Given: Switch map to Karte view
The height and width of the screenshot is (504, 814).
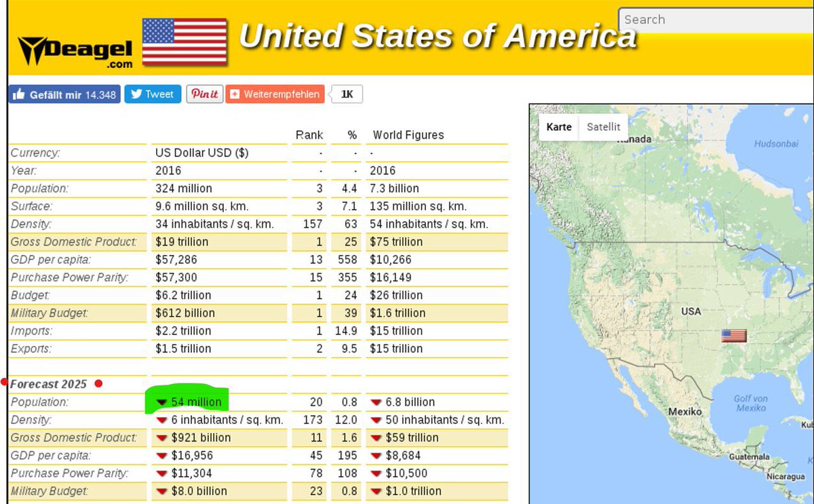Looking at the screenshot, I should point(559,127).
